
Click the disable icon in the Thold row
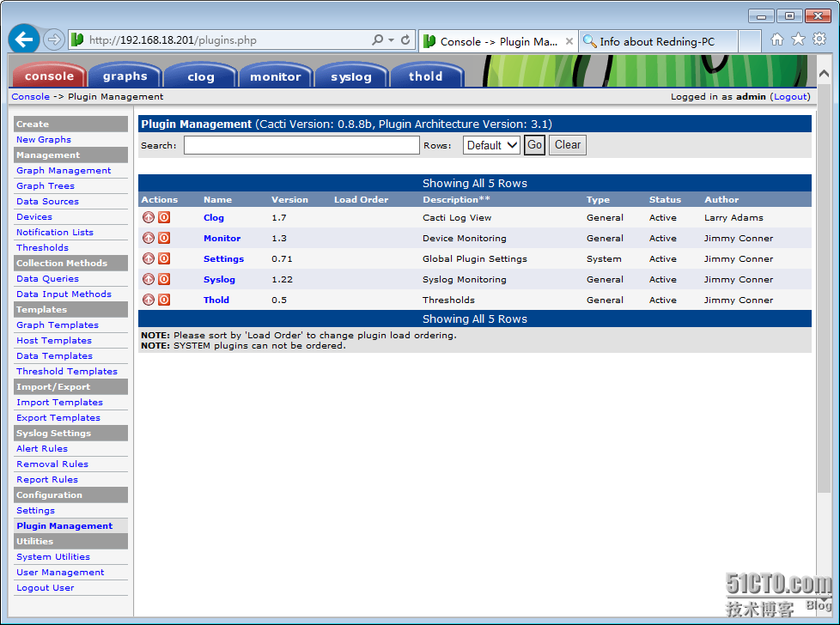pyautogui.click(x=164, y=300)
